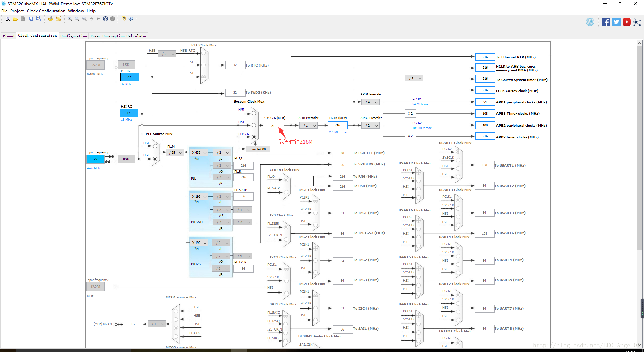Open the APB2 Prescaler /2 dropdown

coord(370,126)
